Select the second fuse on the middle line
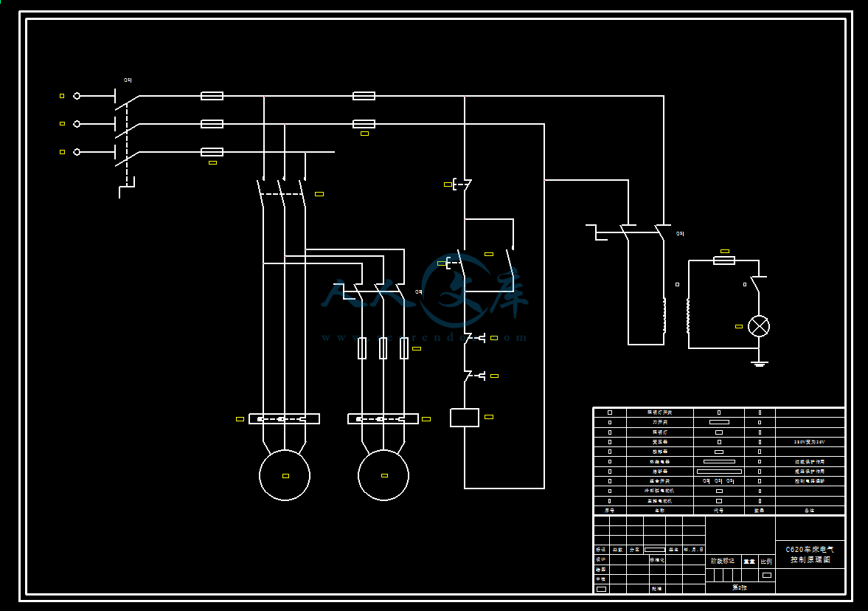This screenshot has width=868, height=611. coord(364,123)
